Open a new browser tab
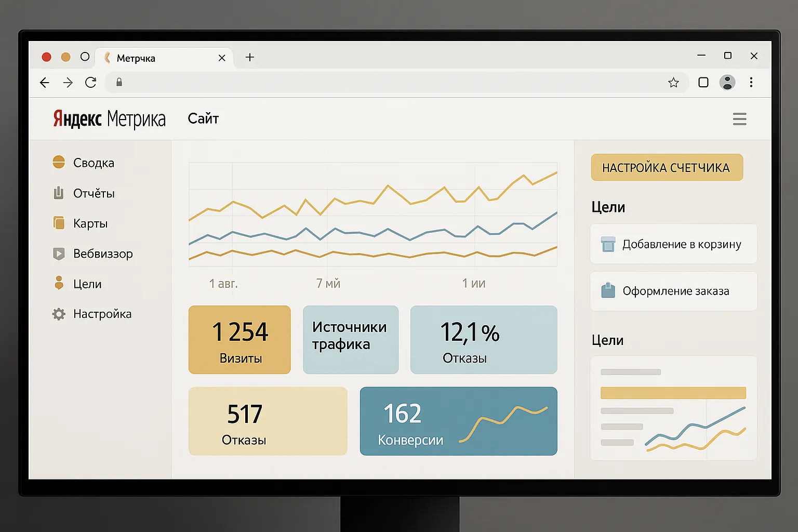The width and height of the screenshot is (798, 532). 250,57
